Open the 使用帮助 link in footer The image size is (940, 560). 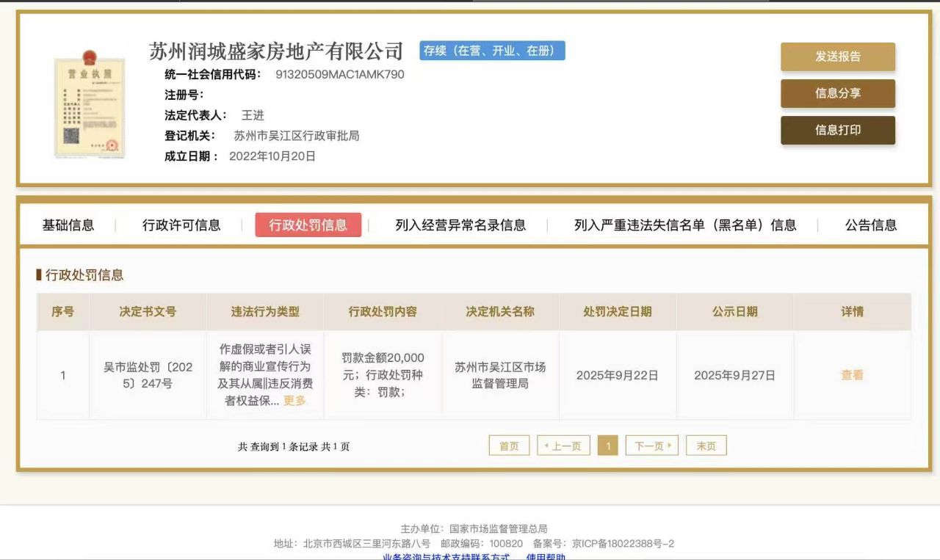546,556
